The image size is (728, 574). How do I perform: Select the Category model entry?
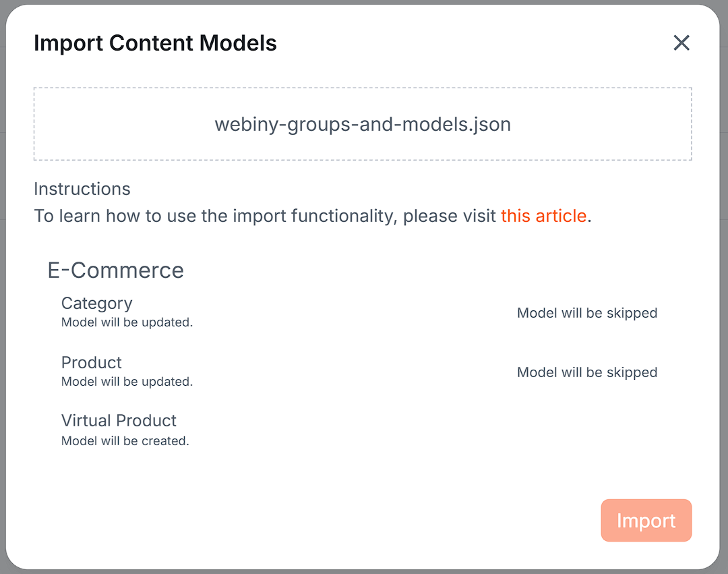coord(96,304)
